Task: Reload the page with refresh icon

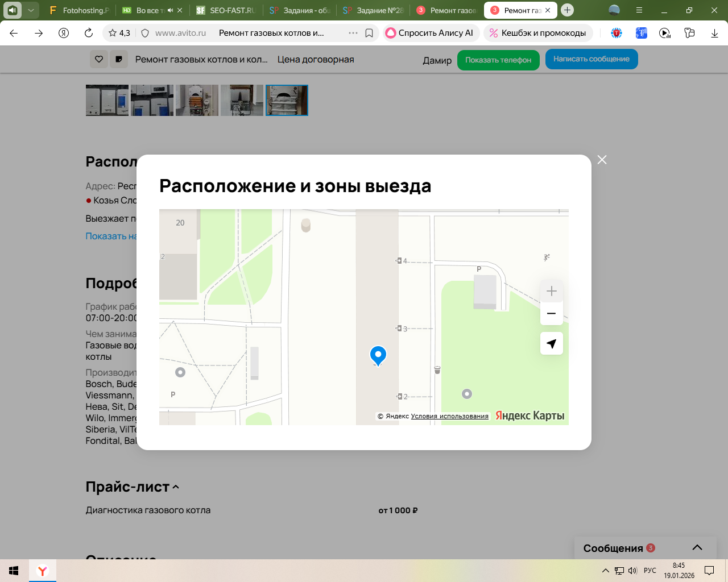Action: pos(89,33)
